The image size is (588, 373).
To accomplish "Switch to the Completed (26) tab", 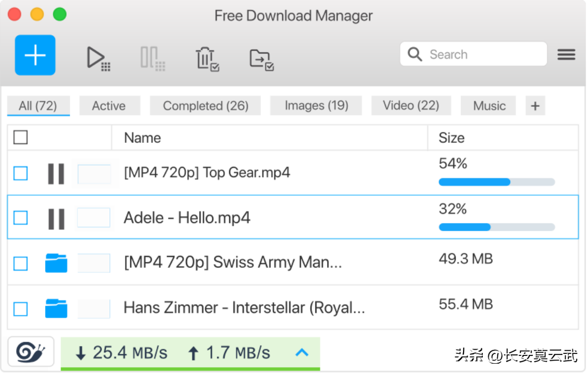I will [205, 106].
